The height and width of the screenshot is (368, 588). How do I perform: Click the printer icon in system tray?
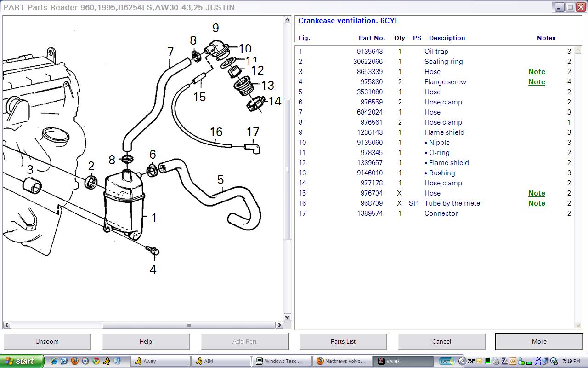496,361
